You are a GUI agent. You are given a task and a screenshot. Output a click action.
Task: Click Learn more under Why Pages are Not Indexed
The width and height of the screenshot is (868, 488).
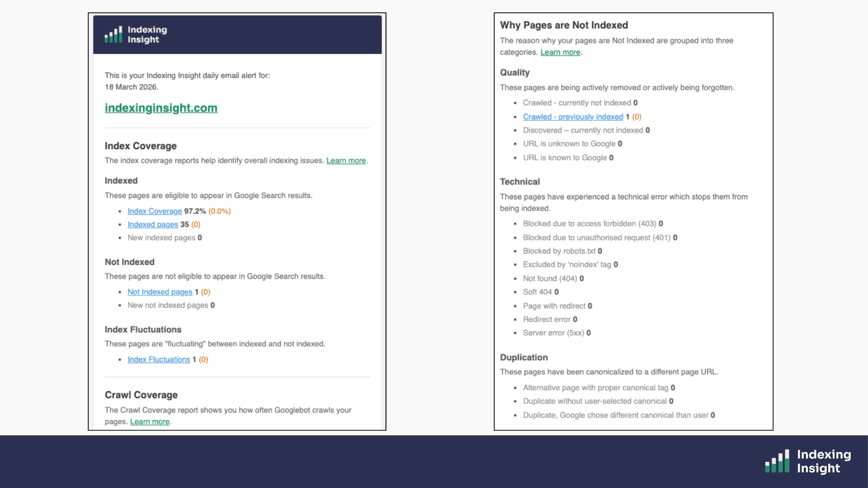coord(560,52)
